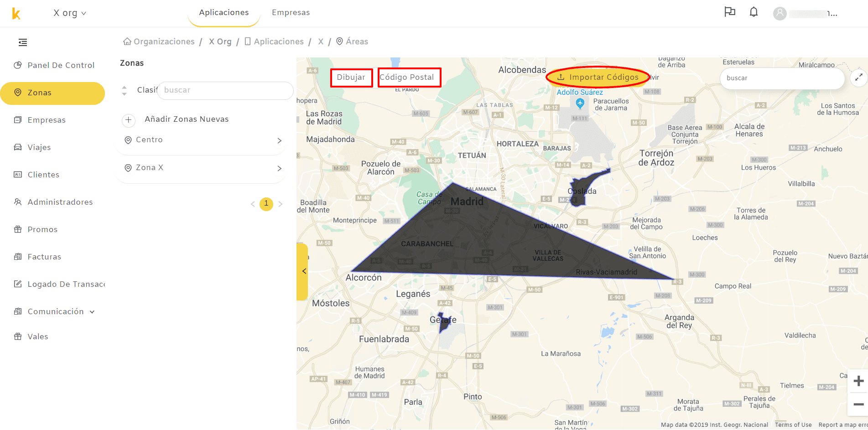Image resolution: width=868 pixels, height=430 pixels.
Task: Click the Viajes car icon
Action: 18,147
